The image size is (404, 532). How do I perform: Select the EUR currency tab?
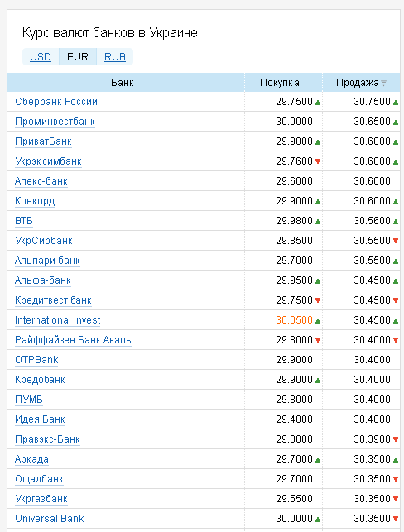(78, 56)
